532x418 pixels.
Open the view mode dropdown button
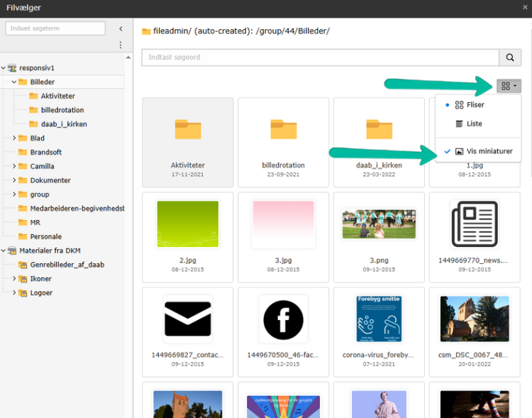[x=509, y=86]
